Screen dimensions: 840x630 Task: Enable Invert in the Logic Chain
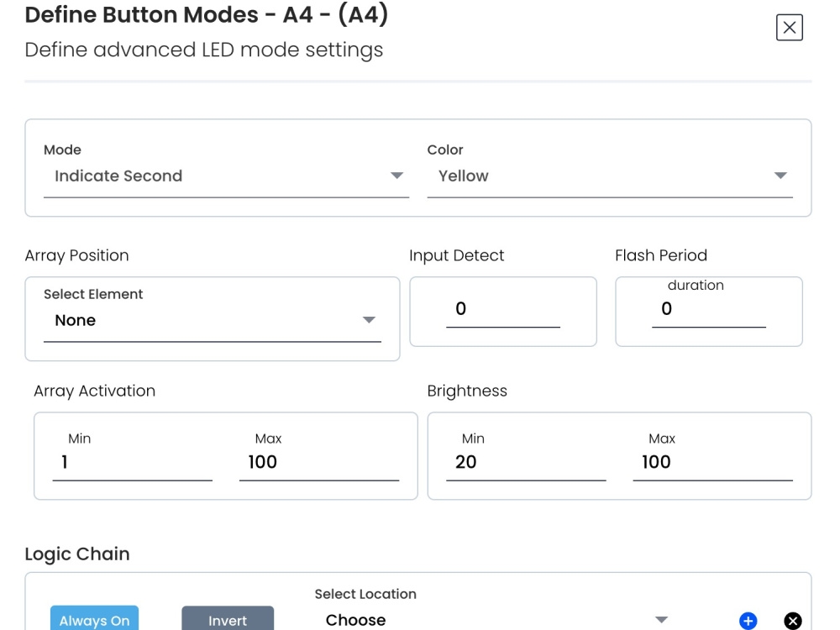[x=227, y=620]
